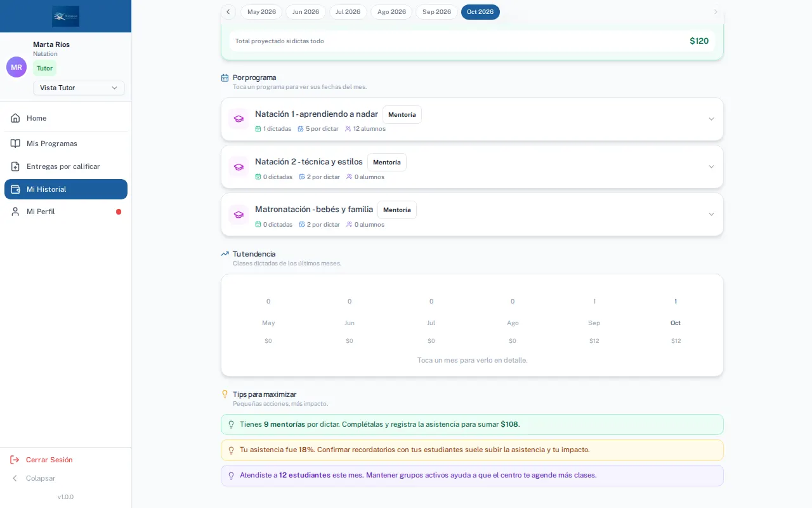Click the person icon for Mi Perfil
The image size is (812, 508).
(x=15, y=211)
